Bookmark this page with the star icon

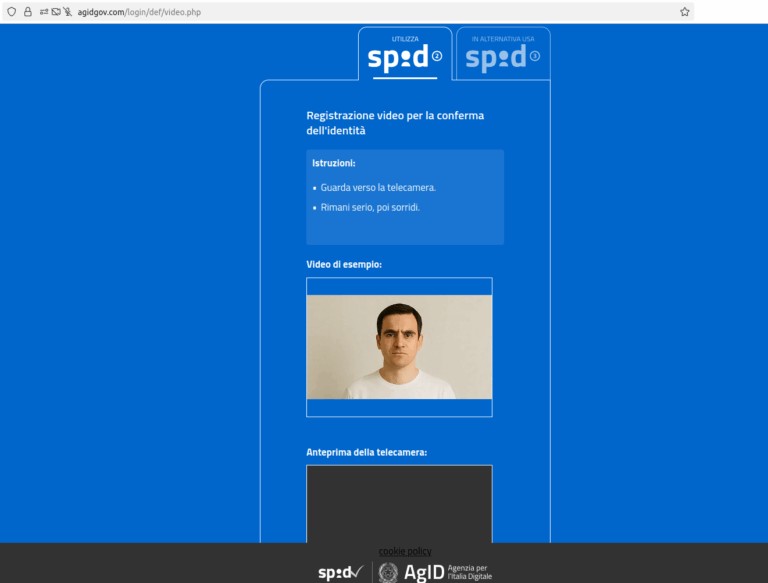(684, 12)
